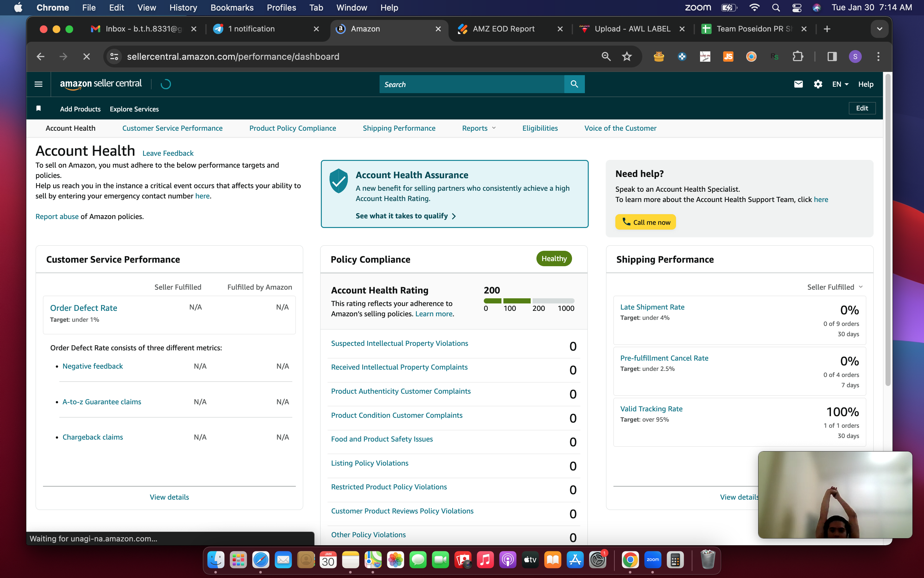Click Late Shipment Rate link
Screen dimensions: 924x578
pyautogui.click(x=652, y=307)
